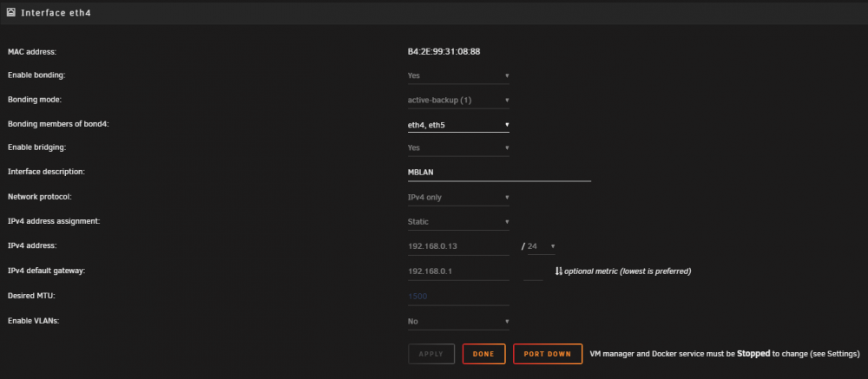Click the "Network protocol:" label
Image resolution: width=868 pixels, height=379 pixels.
(x=40, y=196)
